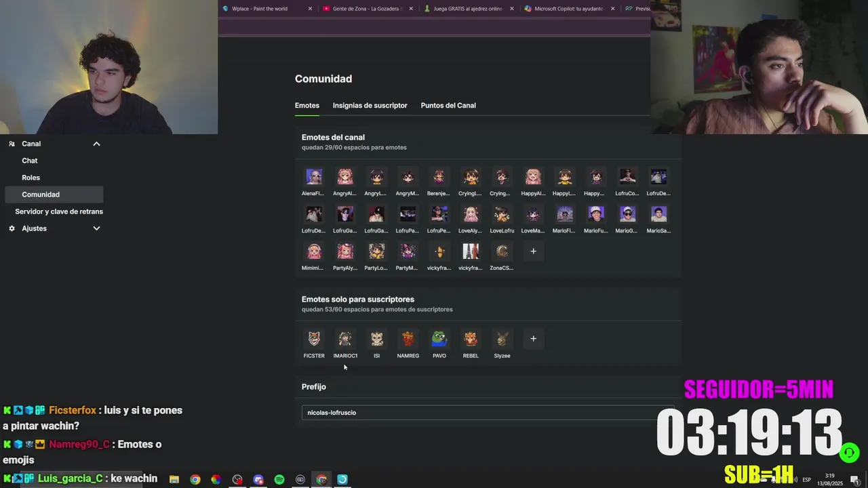The width and height of the screenshot is (868, 488).
Task: Add a new channel emote
Action: pos(533,251)
